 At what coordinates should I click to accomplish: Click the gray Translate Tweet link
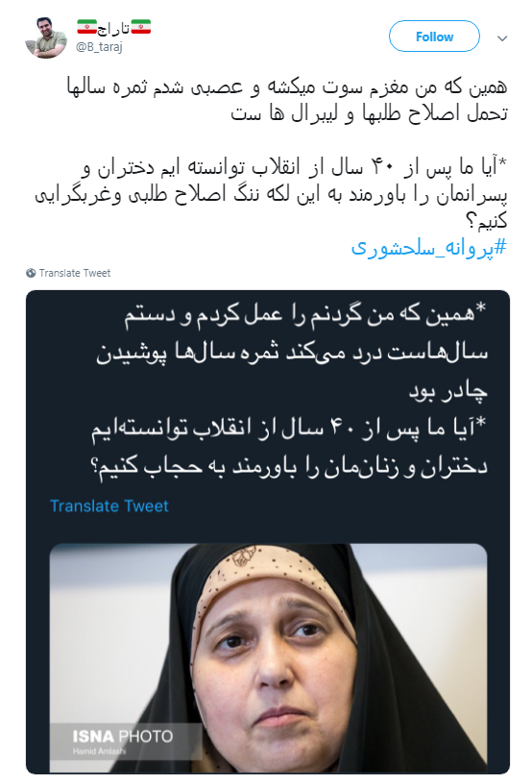(75, 273)
